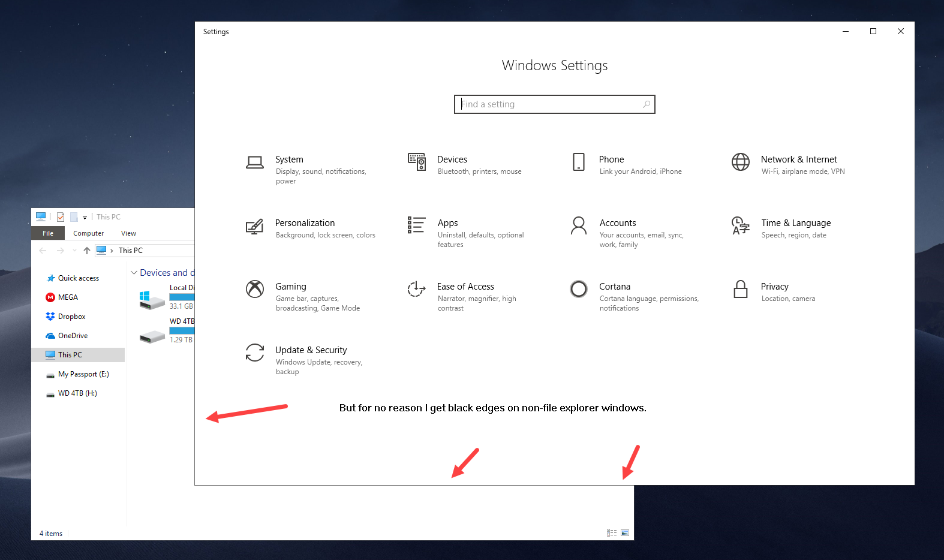Click the Personalization title
This screenshot has width=944, height=560.
point(305,223)
